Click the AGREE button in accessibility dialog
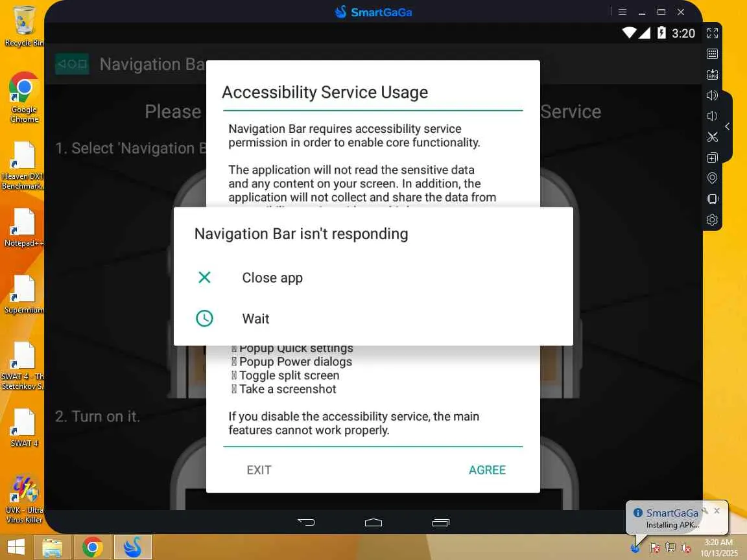The image size is (747, 560). [x=487, y=470]
